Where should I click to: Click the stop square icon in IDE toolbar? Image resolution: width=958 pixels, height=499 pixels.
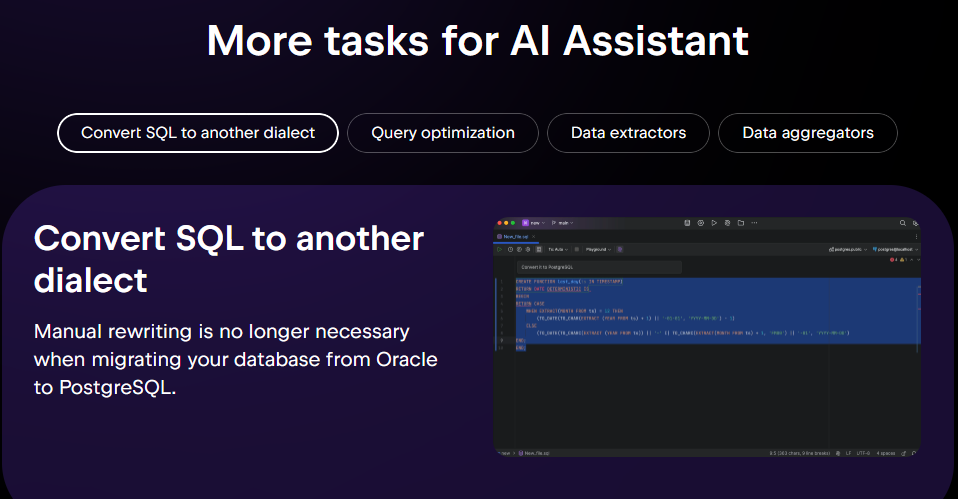click(x=577, y=249)
